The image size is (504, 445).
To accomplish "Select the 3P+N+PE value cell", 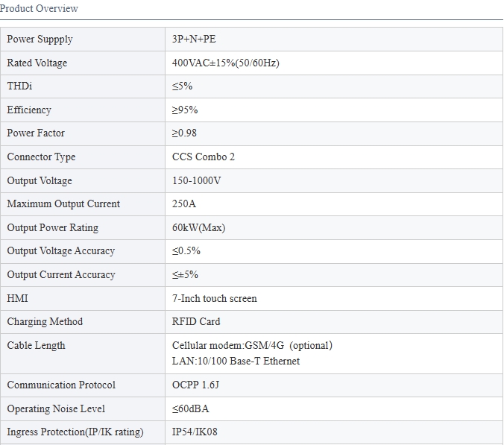I will click(x=194, y=39).
